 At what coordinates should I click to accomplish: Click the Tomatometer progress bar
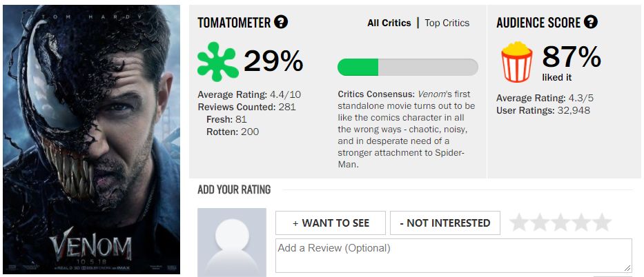(x=408, y=68)
